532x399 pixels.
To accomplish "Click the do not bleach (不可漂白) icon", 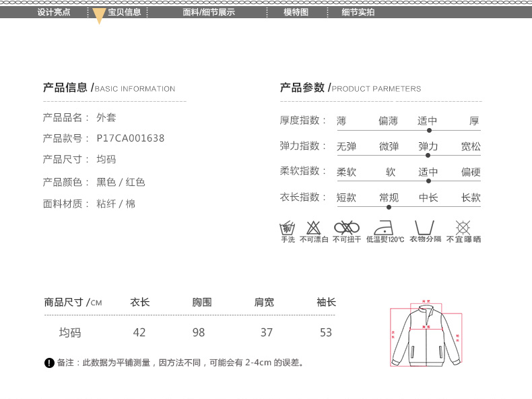I will pos(314,227).
